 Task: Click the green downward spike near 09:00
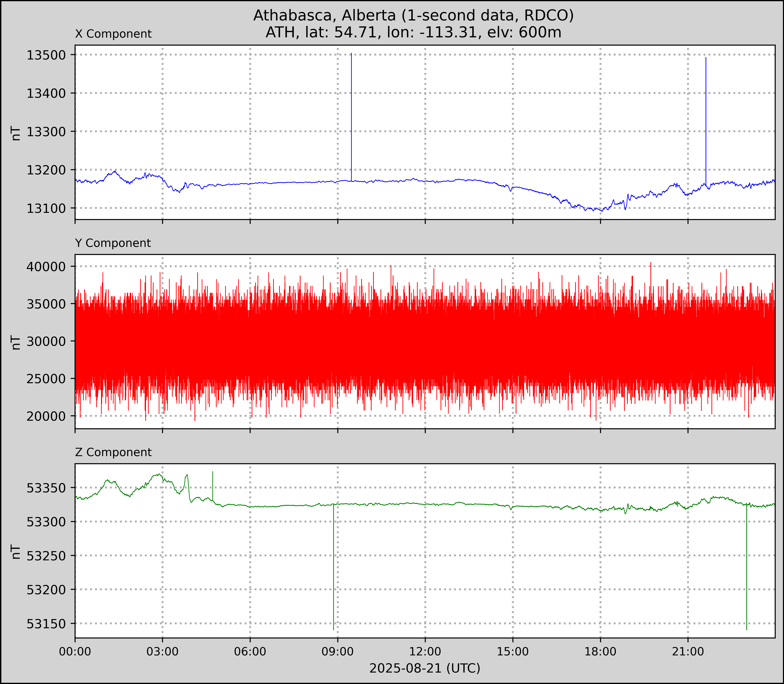pos(334,569)
